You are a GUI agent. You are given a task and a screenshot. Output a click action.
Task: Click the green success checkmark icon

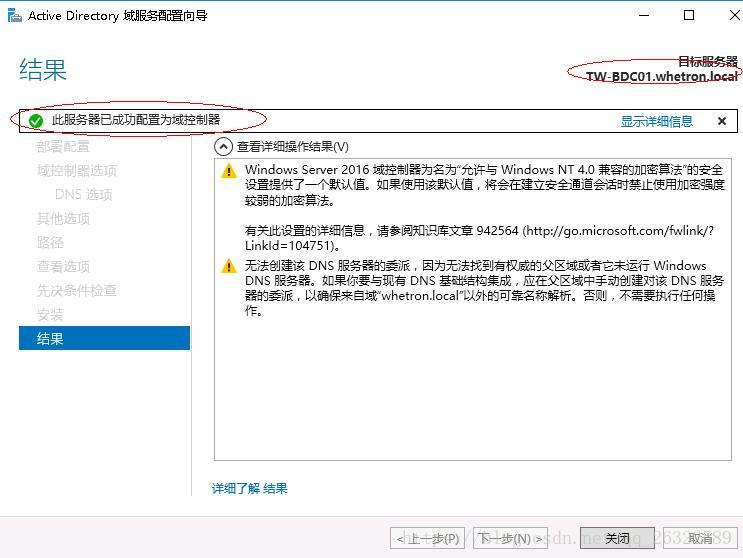[x=36, y=121]
